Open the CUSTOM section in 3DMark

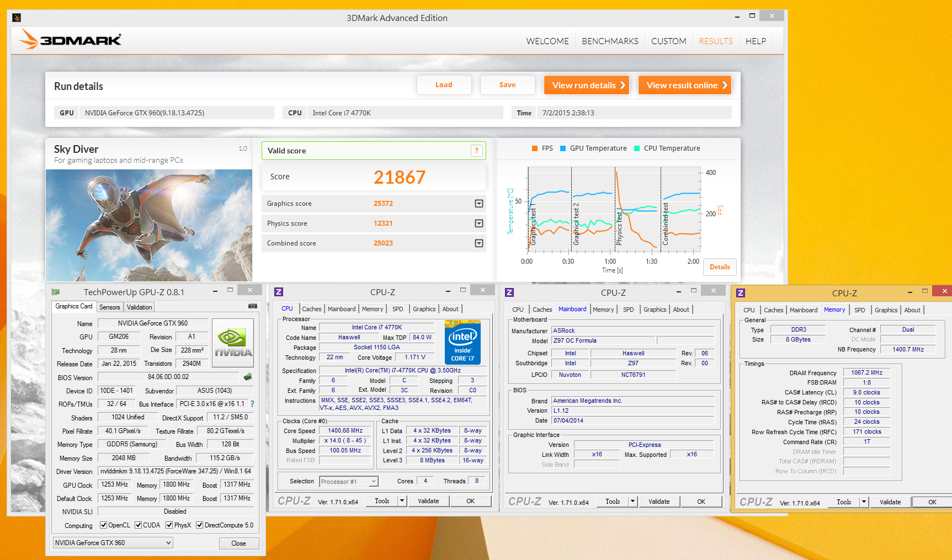669,41
